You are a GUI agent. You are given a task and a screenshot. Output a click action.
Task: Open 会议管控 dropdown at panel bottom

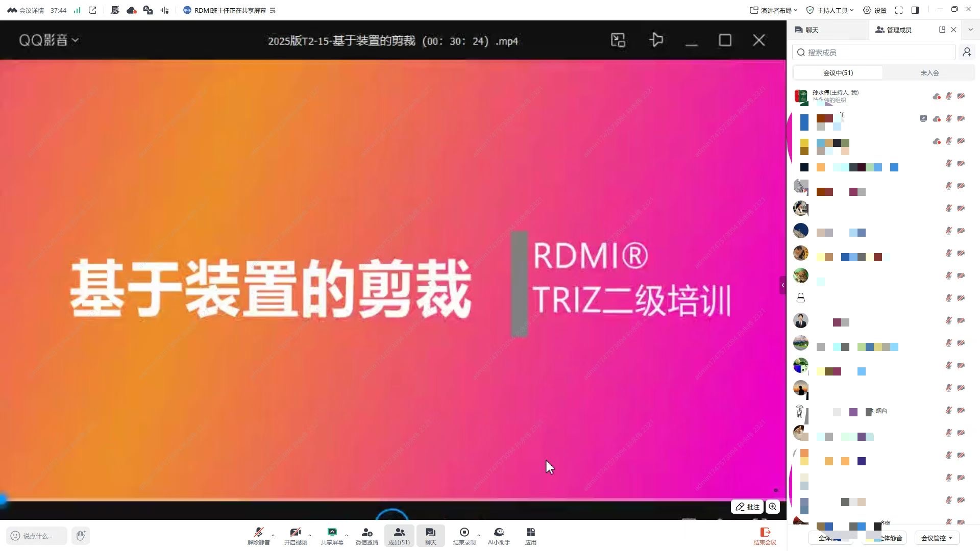[937, 538]
